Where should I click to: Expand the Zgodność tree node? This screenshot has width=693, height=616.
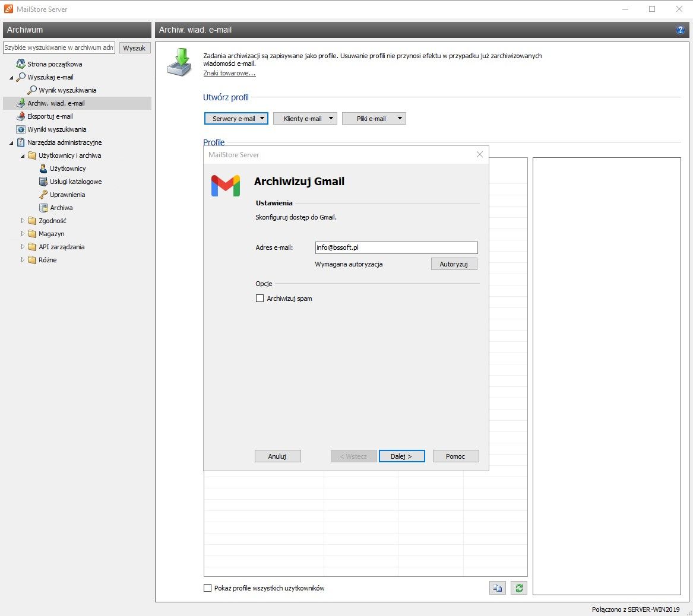coord(23,220)
